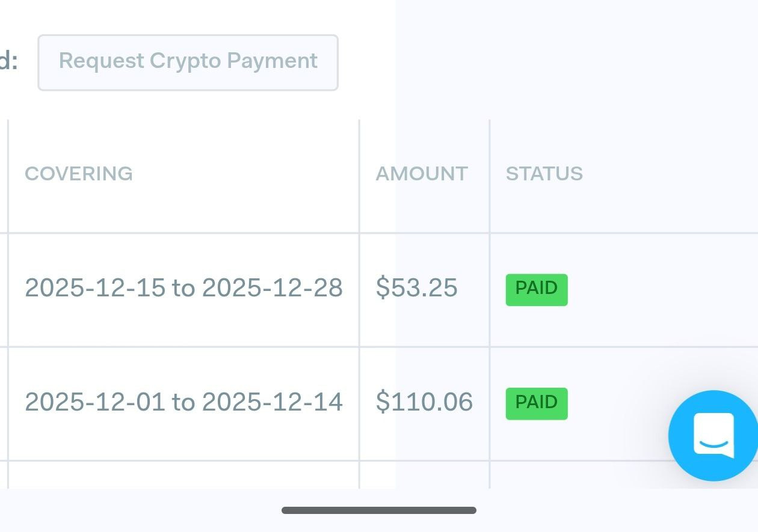Click the 2025-12-01 to 2025-12-14 period
The height and width of the screenshot is (532, 758).
[183, 402]
